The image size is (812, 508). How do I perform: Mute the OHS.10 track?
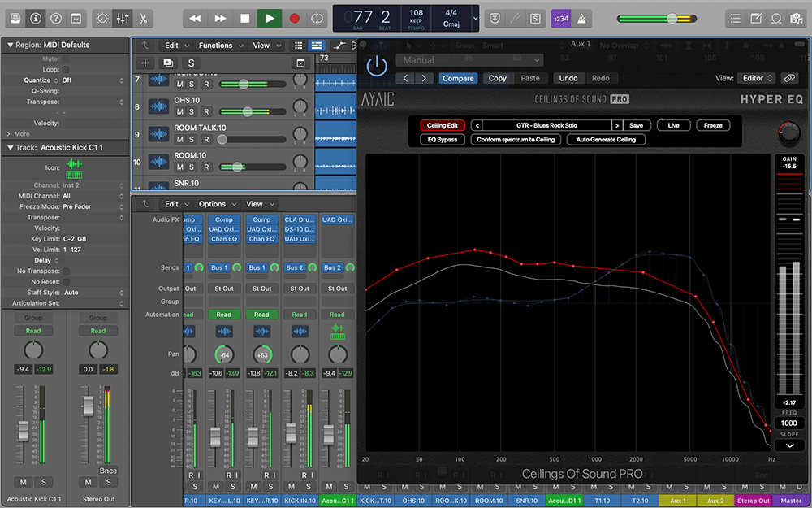coord(179,111)
